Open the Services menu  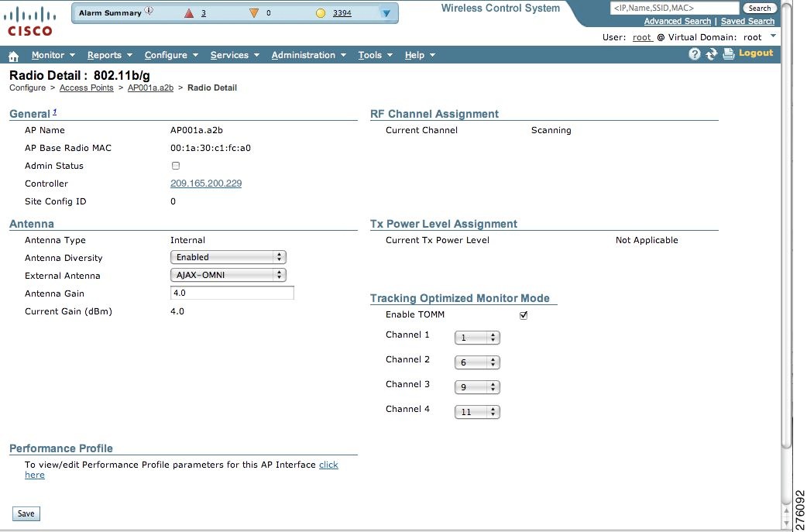[235, 55]
